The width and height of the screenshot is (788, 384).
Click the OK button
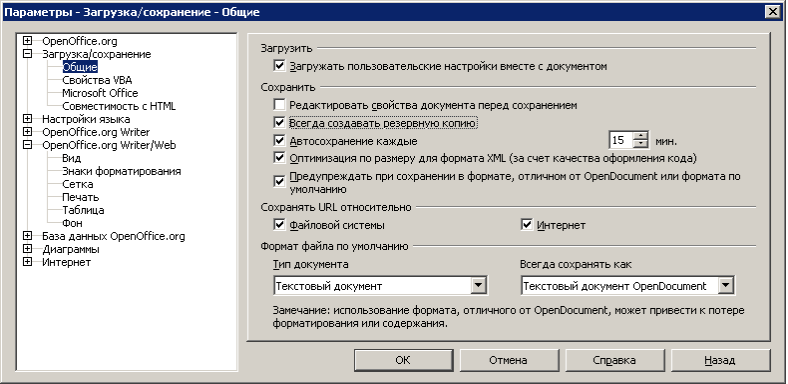tap(403, 360)
